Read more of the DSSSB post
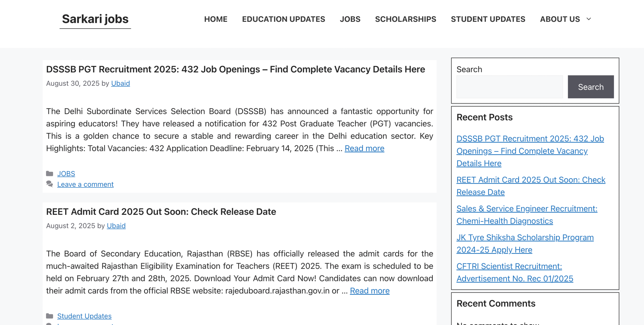 (x=364, y=148)
